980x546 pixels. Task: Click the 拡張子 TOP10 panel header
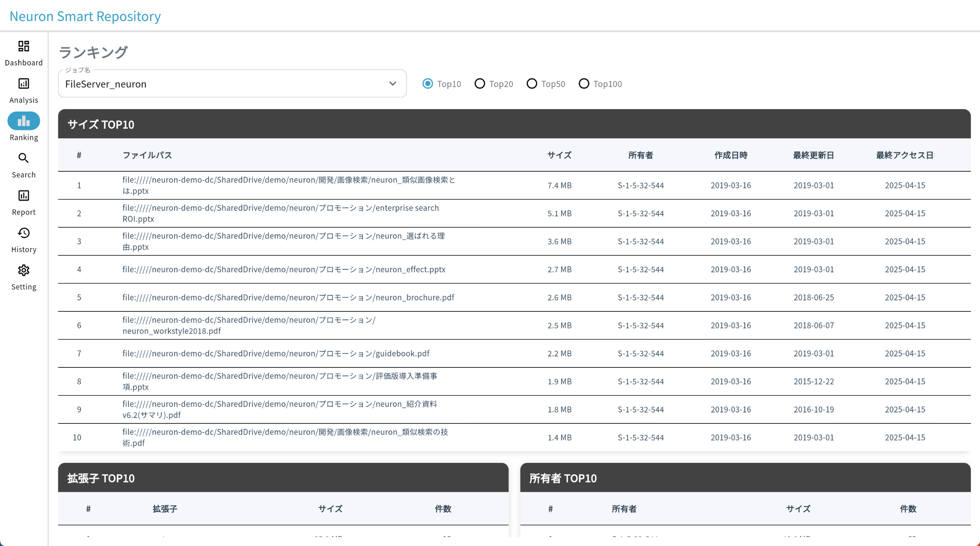pos(283,478)
